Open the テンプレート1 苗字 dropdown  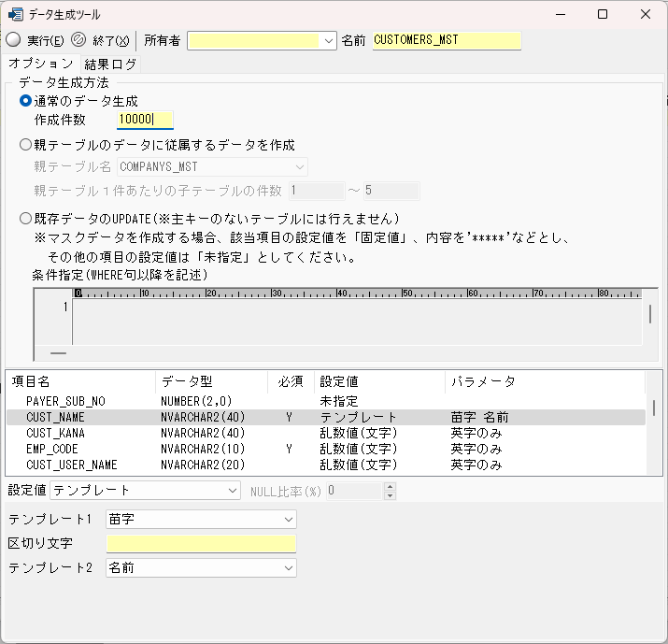tap(289, 520)
